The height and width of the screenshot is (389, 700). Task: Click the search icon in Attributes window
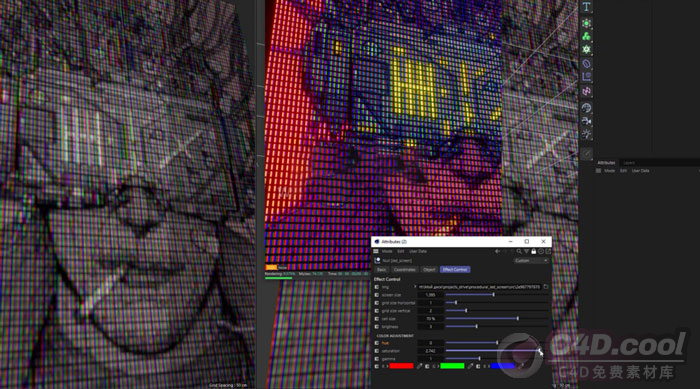[519, 251]
